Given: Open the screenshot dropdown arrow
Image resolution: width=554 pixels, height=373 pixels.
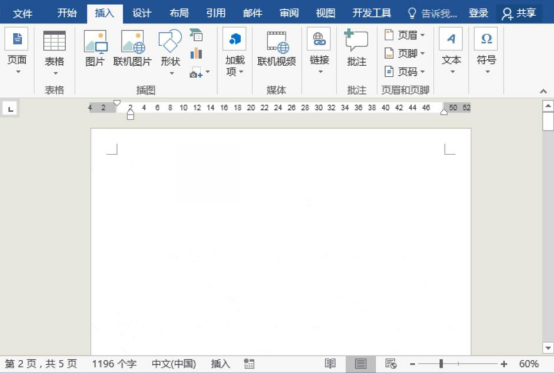Looking at the screenshot, I should (208, 72).
